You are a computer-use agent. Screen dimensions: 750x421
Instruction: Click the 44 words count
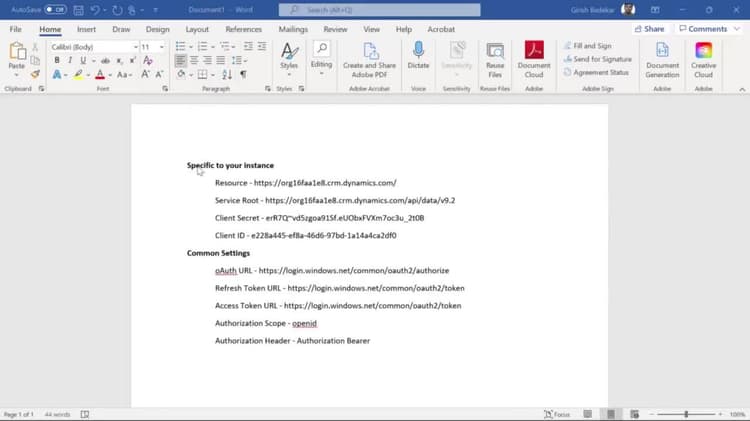[57, 414]
